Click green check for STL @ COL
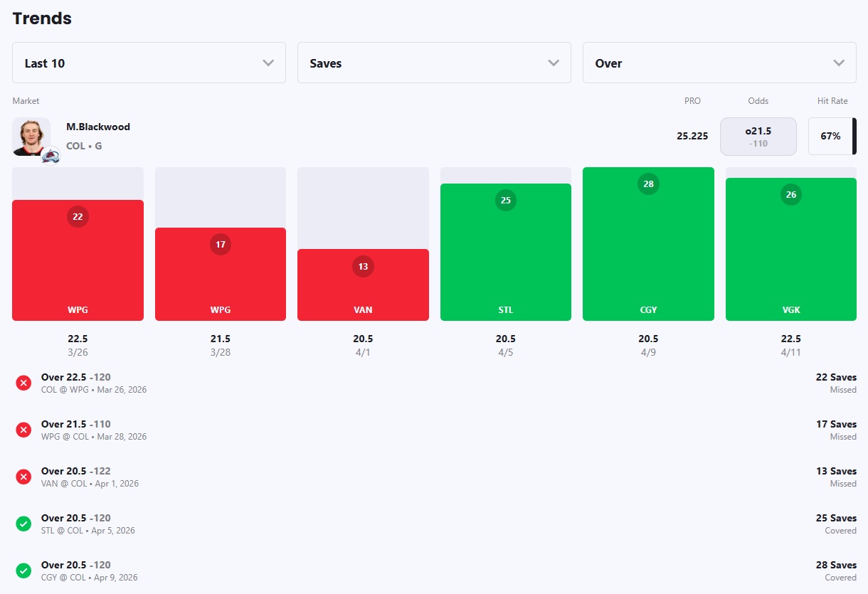Viewport: 868px width, 594px height. (23, 524)
